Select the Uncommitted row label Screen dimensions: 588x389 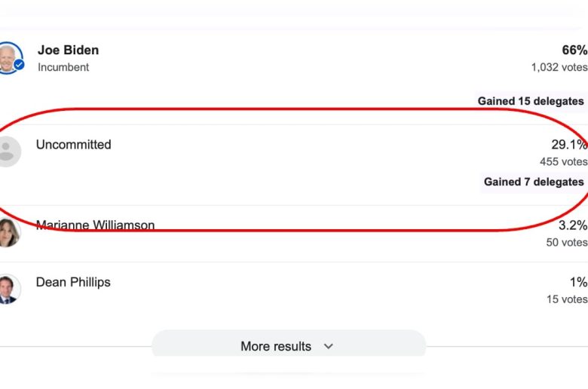click(73, 145)
